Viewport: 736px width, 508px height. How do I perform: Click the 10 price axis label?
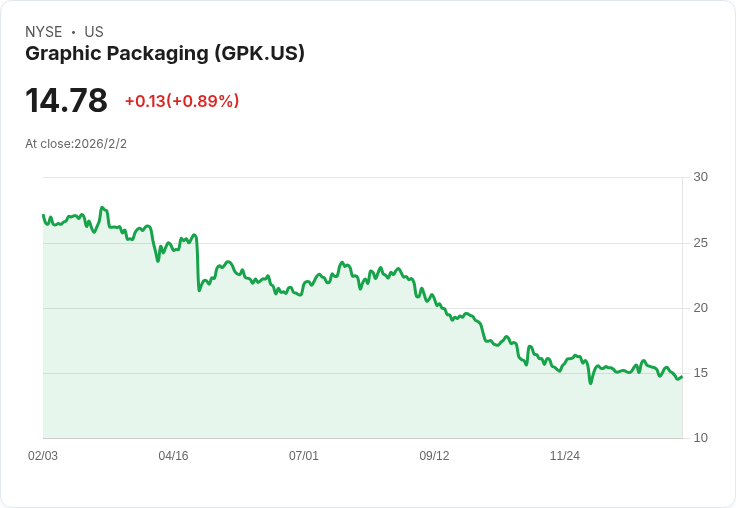point(700,438)
